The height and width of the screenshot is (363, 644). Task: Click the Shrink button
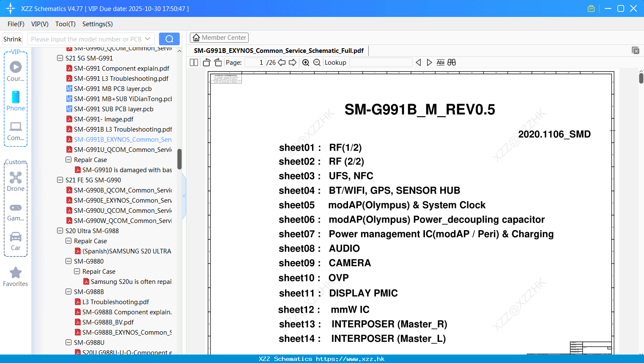pyautogui.click(x=12, y=39)
